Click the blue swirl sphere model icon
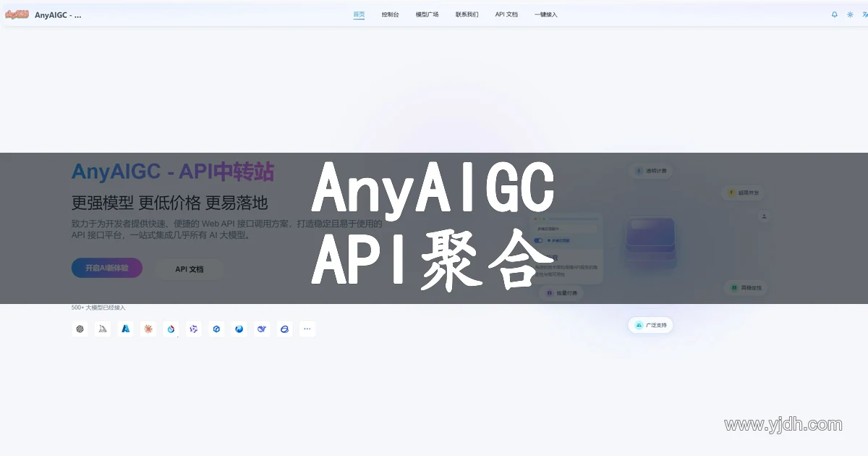 [239, 329]
